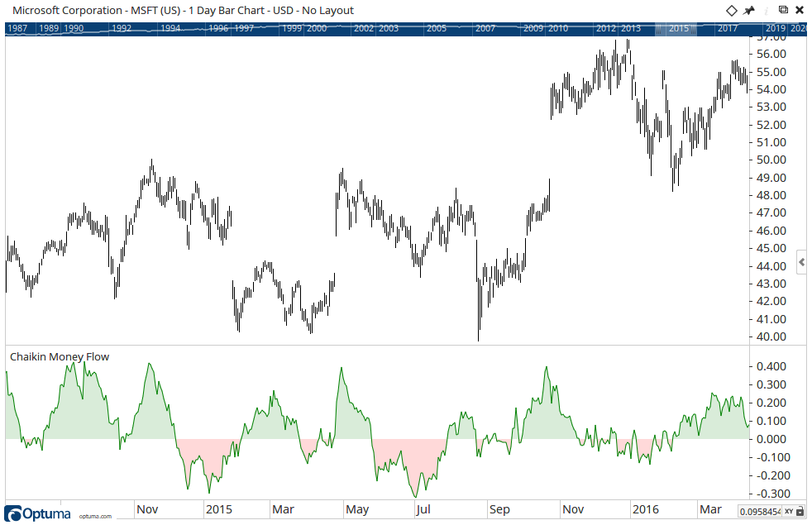Click the 50.00 price scale label
812x525 pixels.
coord(771,160)
